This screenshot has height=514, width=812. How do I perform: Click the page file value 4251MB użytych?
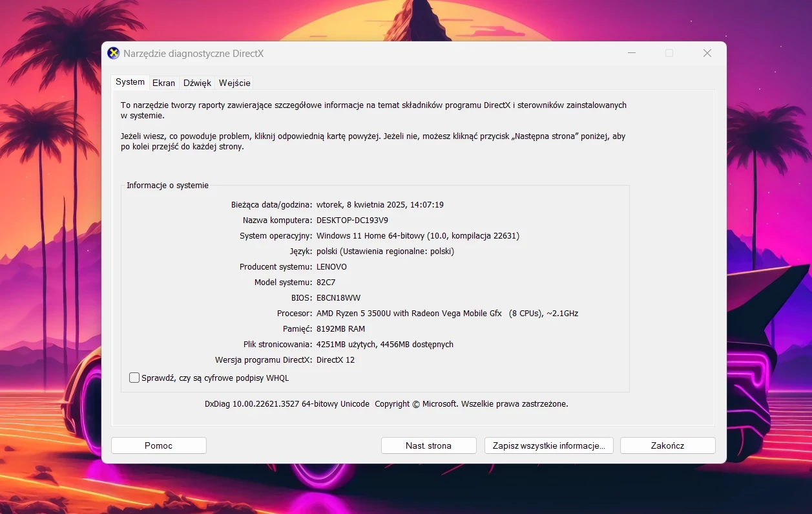(x=385, y=345)
